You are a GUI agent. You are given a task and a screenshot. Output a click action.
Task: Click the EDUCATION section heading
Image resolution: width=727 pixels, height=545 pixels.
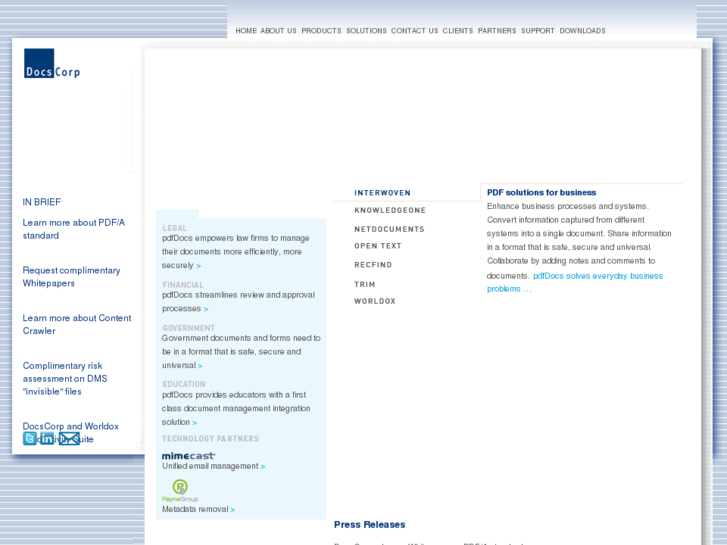point(184,384)
